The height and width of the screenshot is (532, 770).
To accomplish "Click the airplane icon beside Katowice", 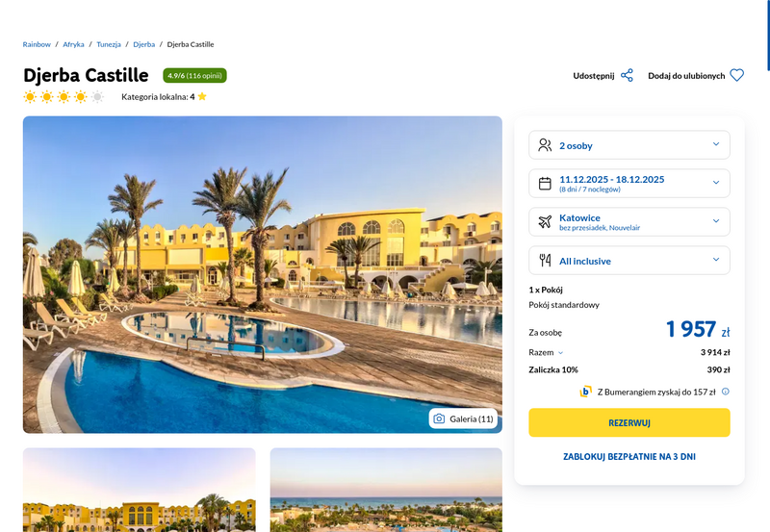I will click(545, 222).
